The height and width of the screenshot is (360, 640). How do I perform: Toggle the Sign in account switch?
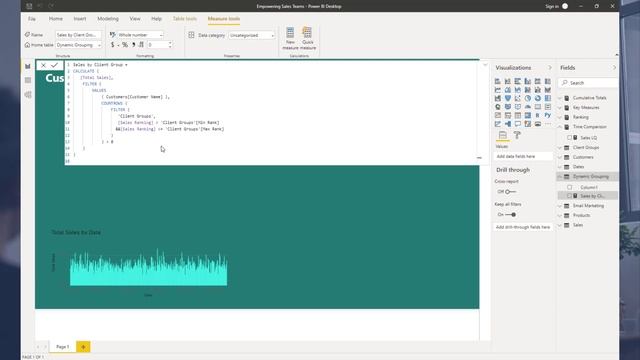565,6
